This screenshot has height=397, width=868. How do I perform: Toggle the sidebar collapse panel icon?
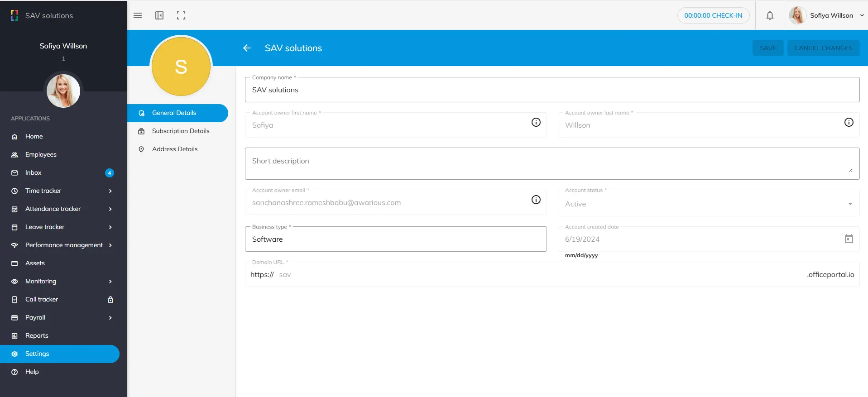159,15
